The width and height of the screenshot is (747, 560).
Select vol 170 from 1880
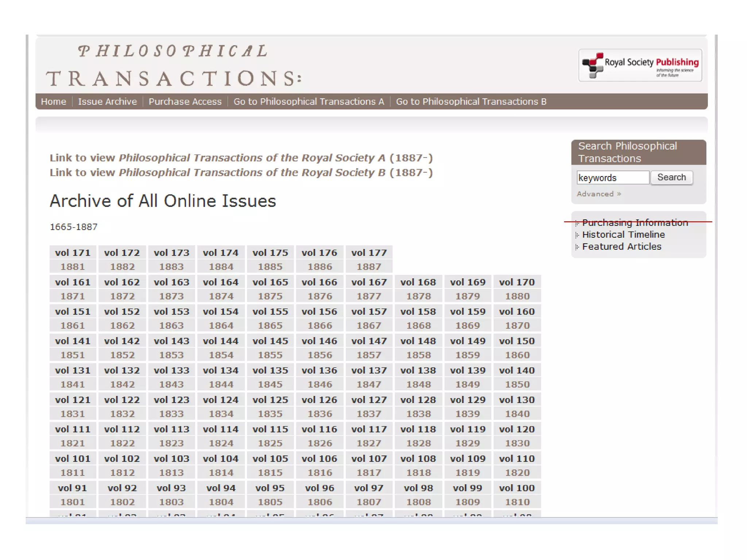516,283
